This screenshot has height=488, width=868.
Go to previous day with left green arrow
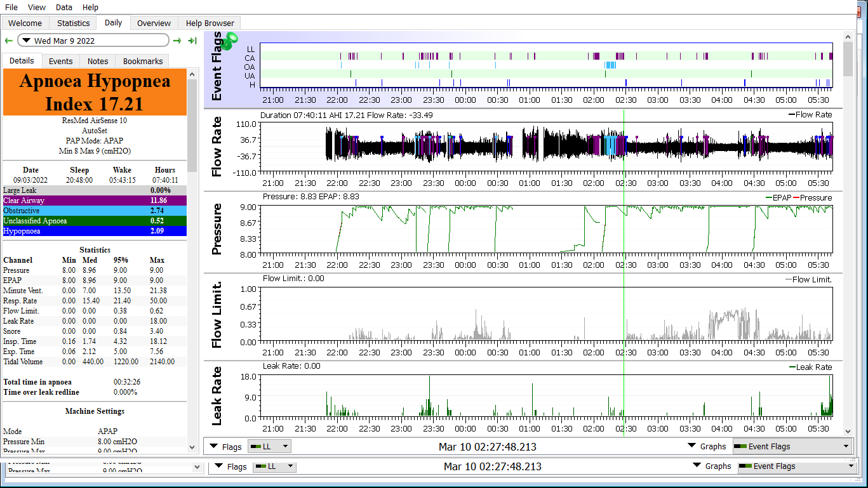click(8, 41)
